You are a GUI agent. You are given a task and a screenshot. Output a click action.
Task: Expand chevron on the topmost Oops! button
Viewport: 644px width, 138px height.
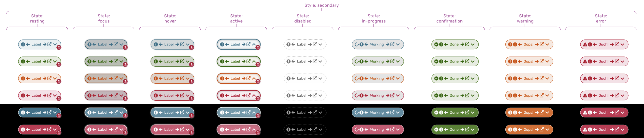[x=547, y=44]
